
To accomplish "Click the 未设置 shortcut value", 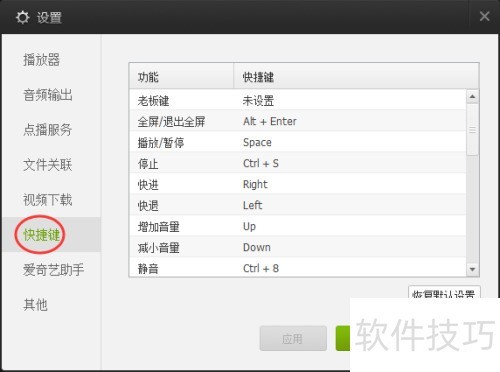I will tap(258, 101).
